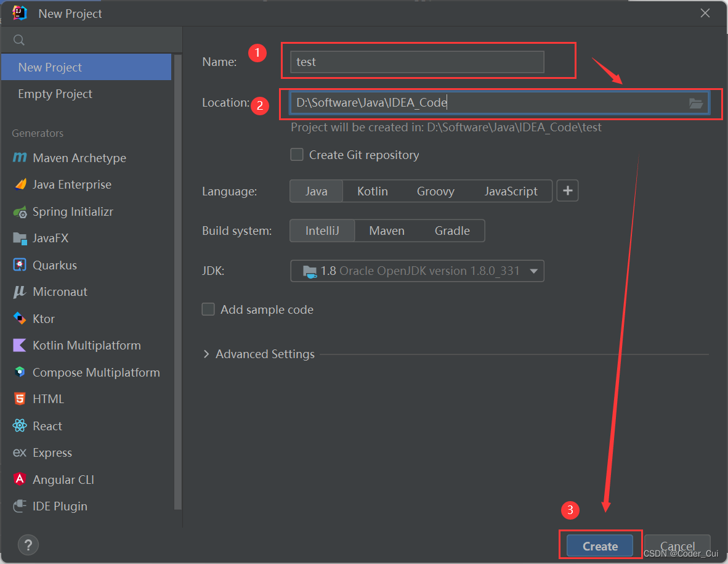
Task: Select Kotlin Multiplatform generator label
Action: pyautogui.click(x=87, y=345)
